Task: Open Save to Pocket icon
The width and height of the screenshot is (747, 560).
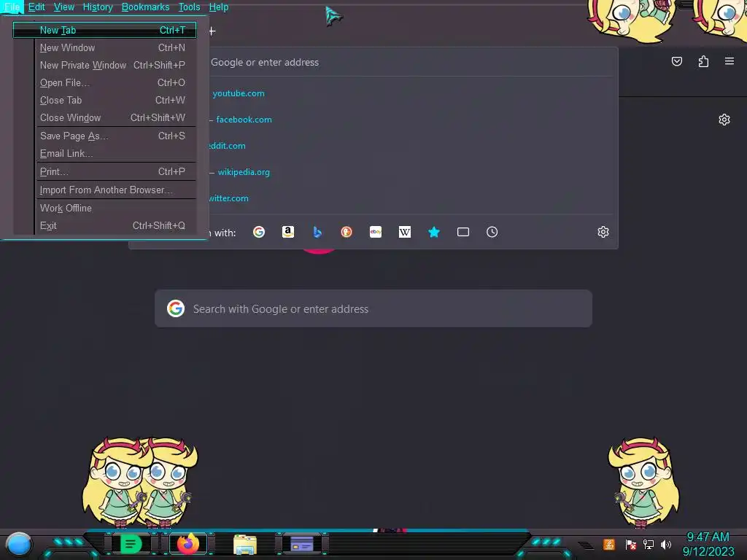Action: [x=676, y=61]
